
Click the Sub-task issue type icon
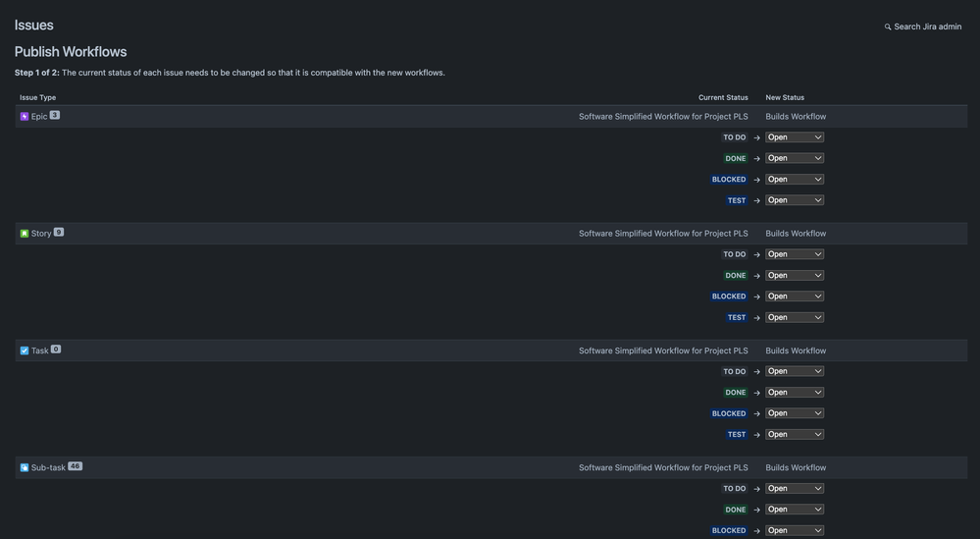pos(25,467)
